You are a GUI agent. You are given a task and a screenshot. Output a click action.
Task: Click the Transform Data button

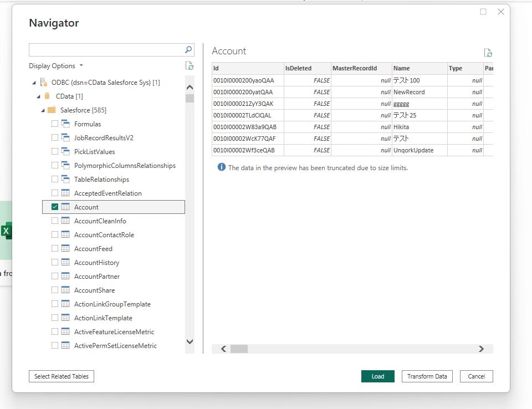tap(427, 376)
